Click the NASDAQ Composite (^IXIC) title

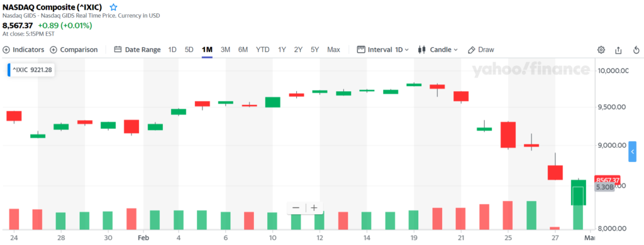pos(52,7)
